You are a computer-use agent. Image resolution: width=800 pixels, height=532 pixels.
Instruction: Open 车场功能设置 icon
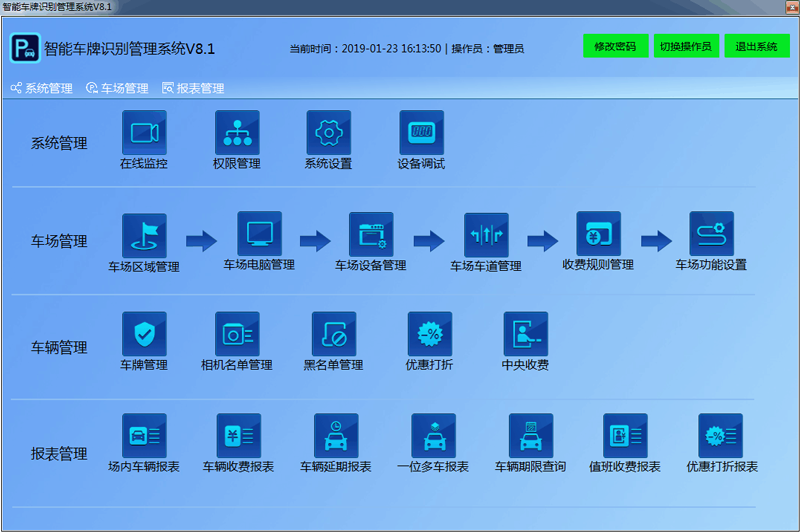click(x=711, y=234)
